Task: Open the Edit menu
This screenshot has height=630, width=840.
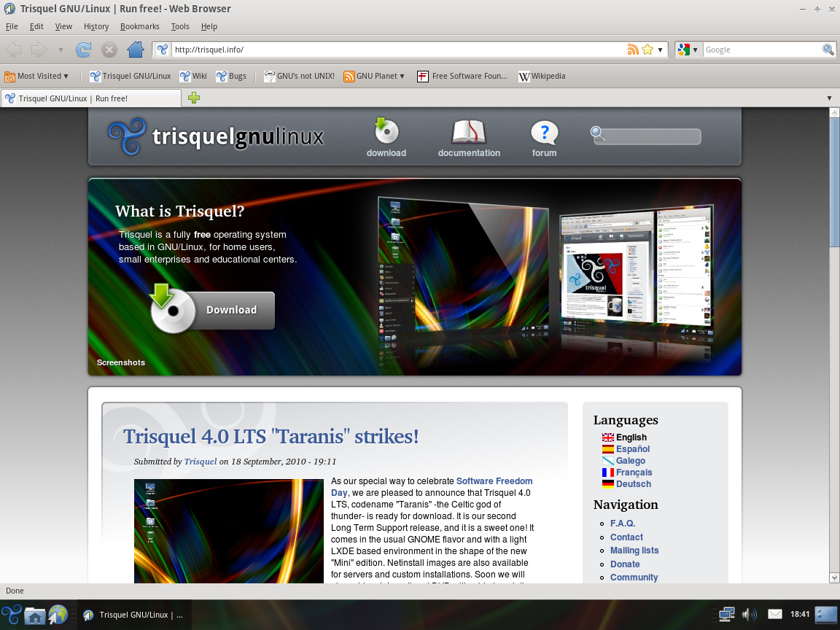Action: click(36, 26)
